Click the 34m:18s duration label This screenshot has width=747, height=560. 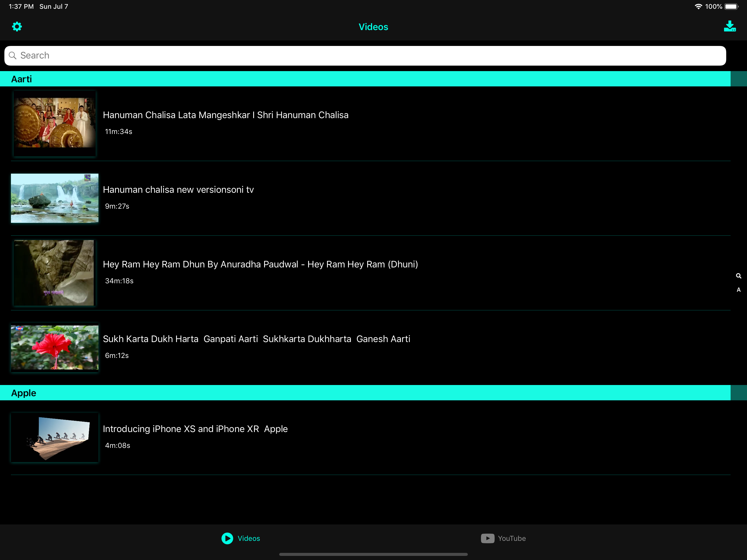tap(119, 281)
